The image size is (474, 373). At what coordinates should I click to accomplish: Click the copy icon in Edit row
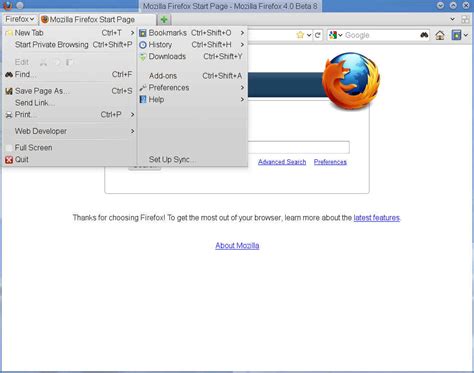pyautogui.click(x=57, y=62)
